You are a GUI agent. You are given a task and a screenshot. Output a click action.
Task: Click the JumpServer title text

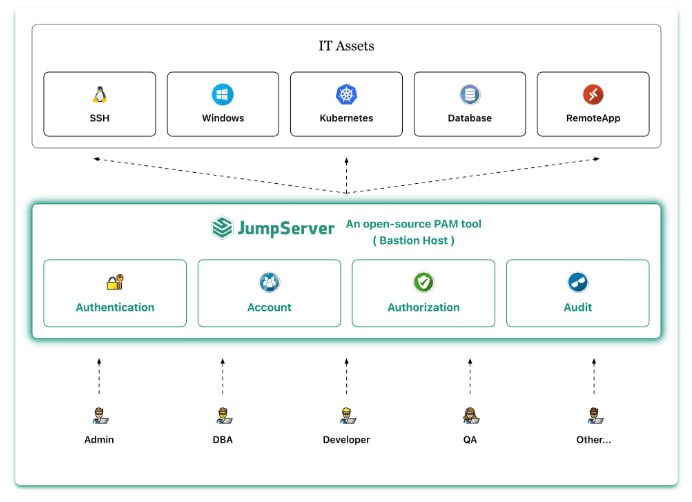286,228
